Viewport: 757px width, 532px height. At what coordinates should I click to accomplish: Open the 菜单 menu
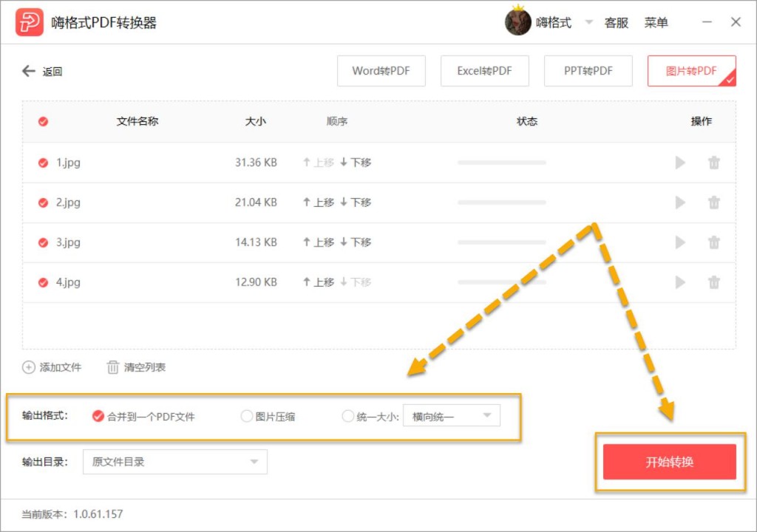tap(656, 23)
